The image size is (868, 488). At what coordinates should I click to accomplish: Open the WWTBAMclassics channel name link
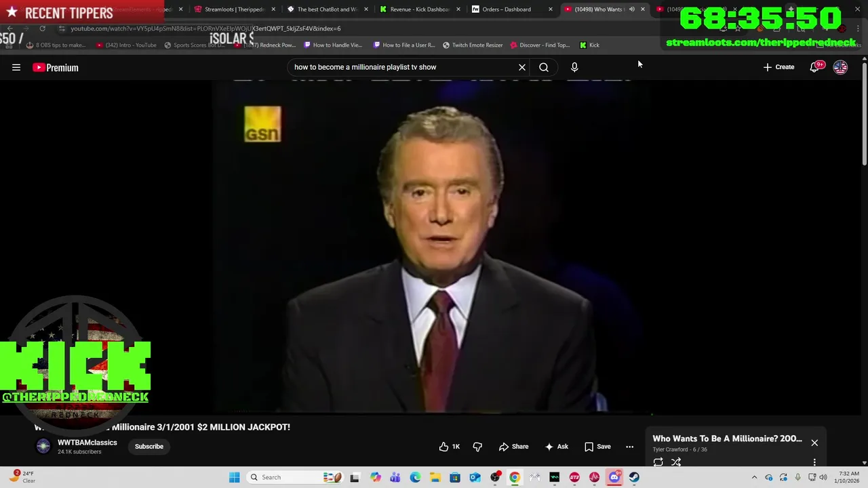tap(87, 443)
